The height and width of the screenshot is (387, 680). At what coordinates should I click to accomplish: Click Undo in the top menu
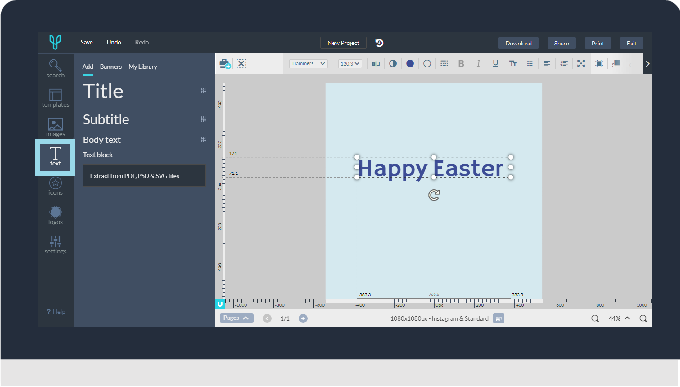tap(114, 42)
